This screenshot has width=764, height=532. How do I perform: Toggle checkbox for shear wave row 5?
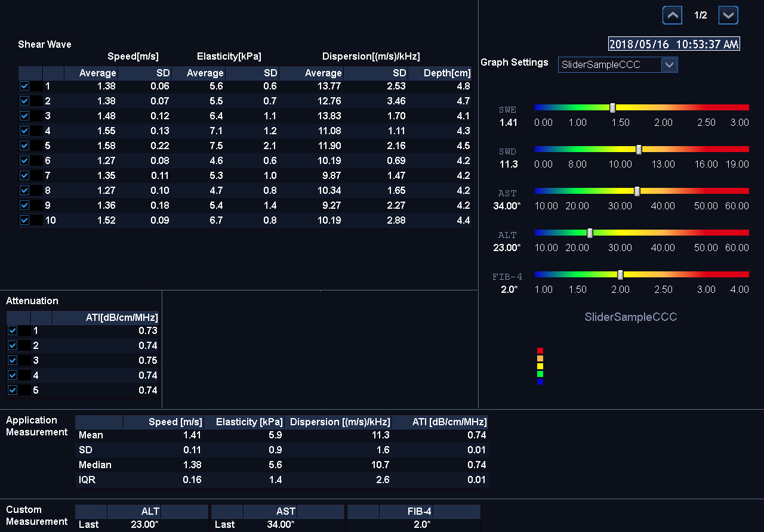tap(24, 146)
